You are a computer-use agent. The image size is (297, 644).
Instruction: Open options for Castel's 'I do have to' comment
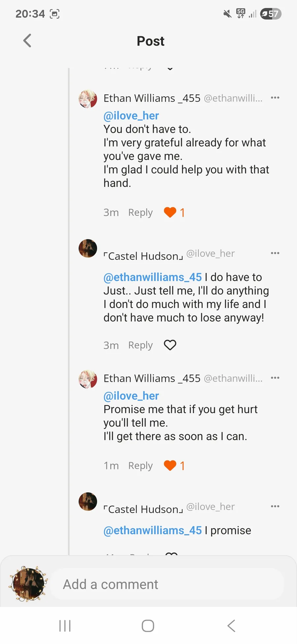point(275,253)
